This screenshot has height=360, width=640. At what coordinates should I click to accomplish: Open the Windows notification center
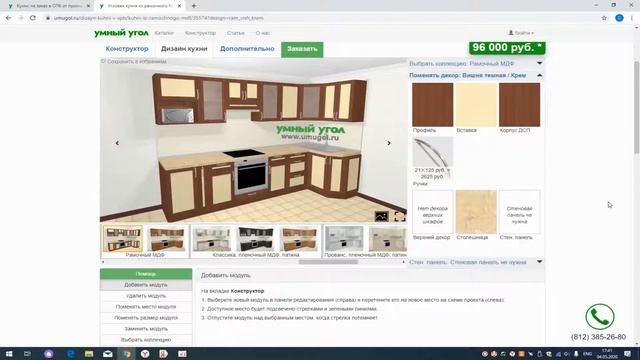(x=628, y=354)
